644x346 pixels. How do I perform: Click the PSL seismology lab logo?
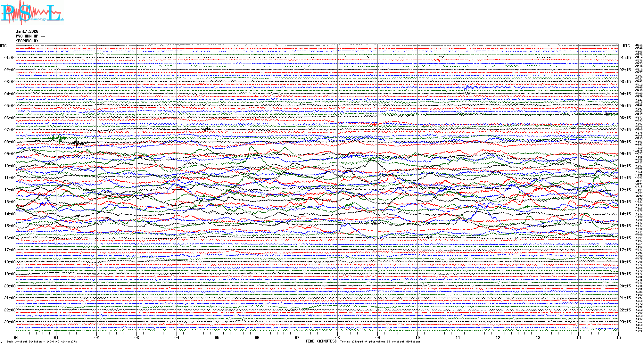point(32,12)
